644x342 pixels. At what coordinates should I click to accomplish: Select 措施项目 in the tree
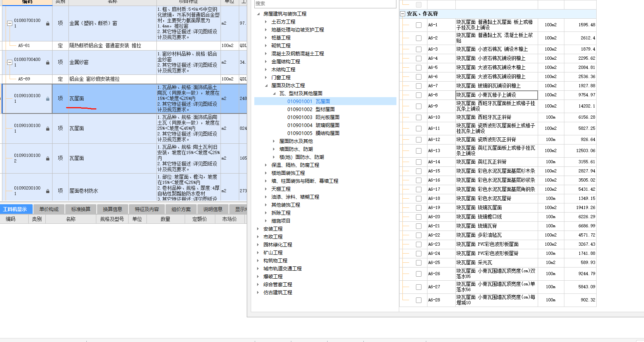[x=281, y=221]
